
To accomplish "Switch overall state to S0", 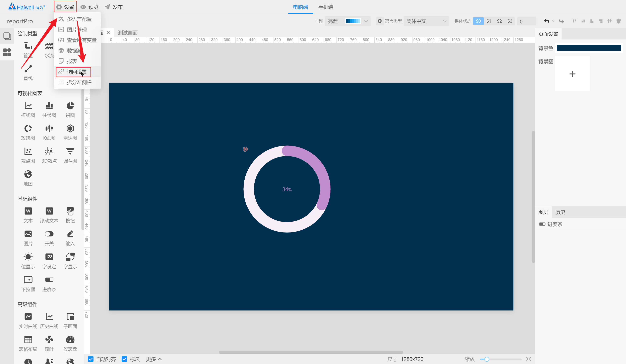I will [x=478, y=21].
